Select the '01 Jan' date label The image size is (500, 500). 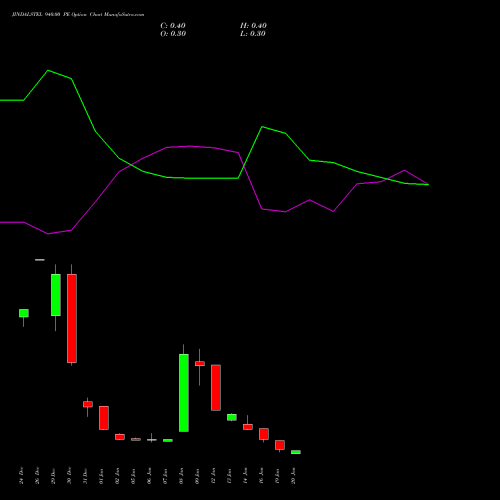[102, 475]
